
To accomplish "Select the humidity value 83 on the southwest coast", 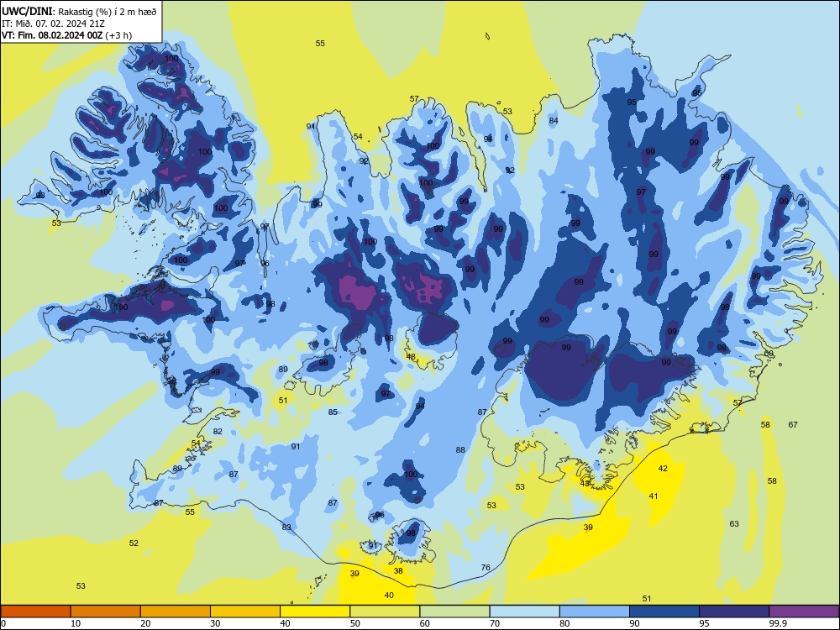I will point(286,528).
